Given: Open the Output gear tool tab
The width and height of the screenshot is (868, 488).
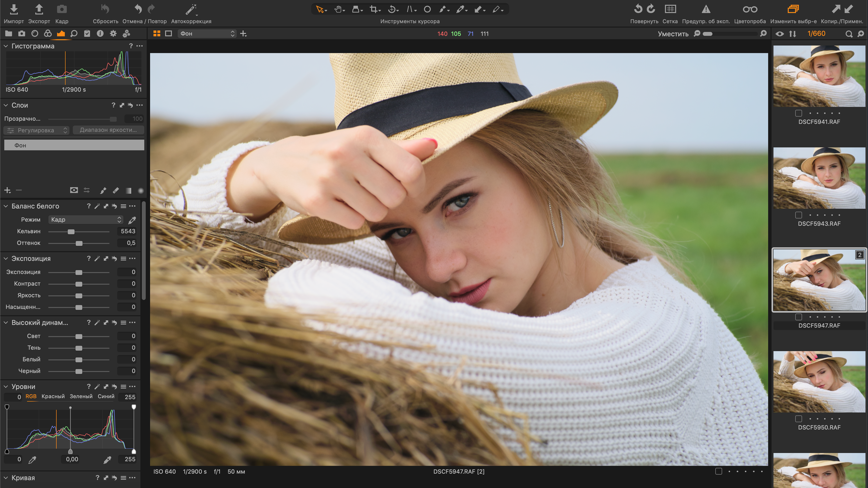Looking at the screenshot, I should point(113,34).
